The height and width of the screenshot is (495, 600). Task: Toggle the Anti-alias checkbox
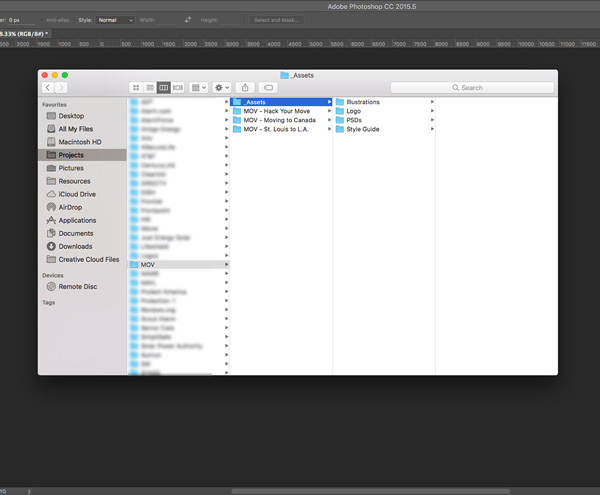point(42,20)
